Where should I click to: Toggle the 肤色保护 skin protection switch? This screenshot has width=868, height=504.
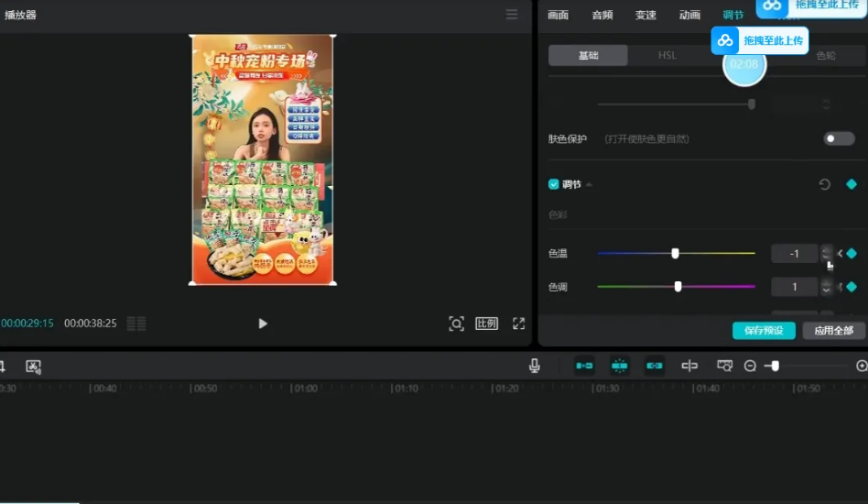(839, 138)
